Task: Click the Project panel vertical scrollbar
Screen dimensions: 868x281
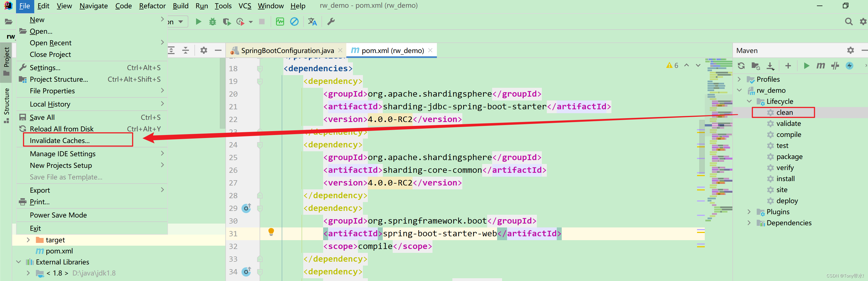Action: pyautogui.click(x=222, y=93)
